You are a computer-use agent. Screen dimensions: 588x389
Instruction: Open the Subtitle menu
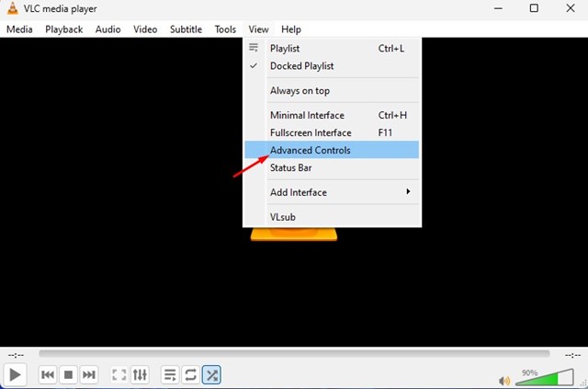(x=186, y=29)
